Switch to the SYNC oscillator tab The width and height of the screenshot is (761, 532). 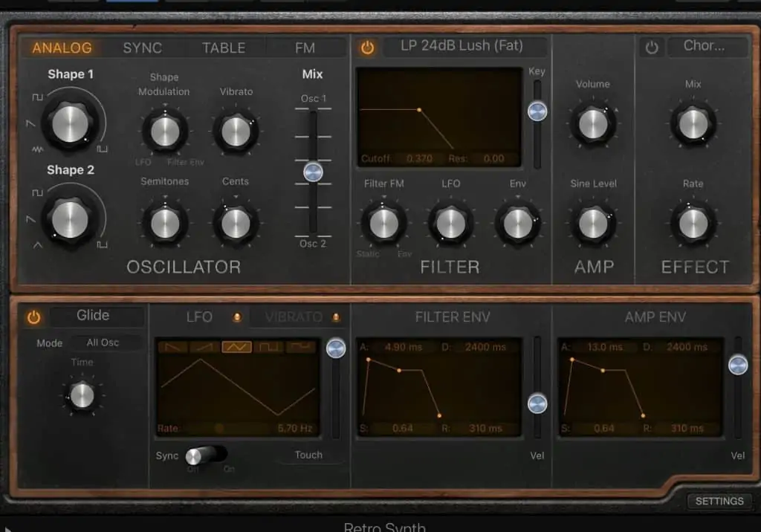142,48
